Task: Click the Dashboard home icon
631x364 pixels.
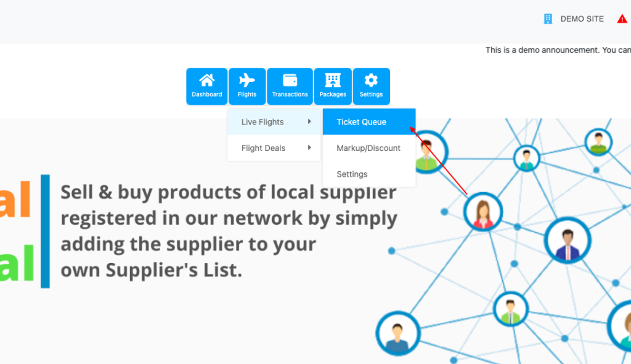Action: coord(206,81)
